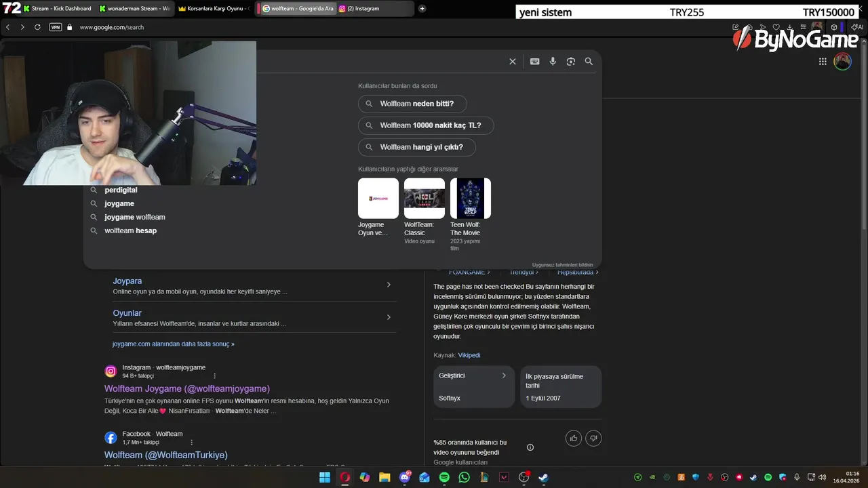Start voice search with the microphone icon

point(553,62)
